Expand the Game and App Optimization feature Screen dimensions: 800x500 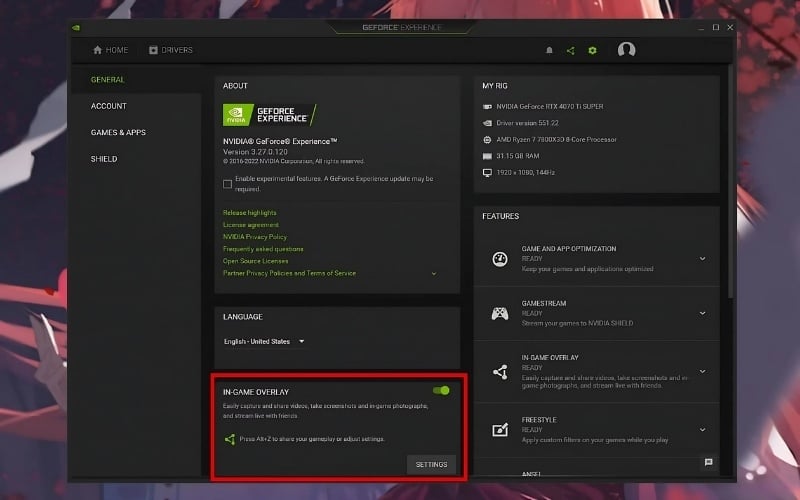point(702,258)
